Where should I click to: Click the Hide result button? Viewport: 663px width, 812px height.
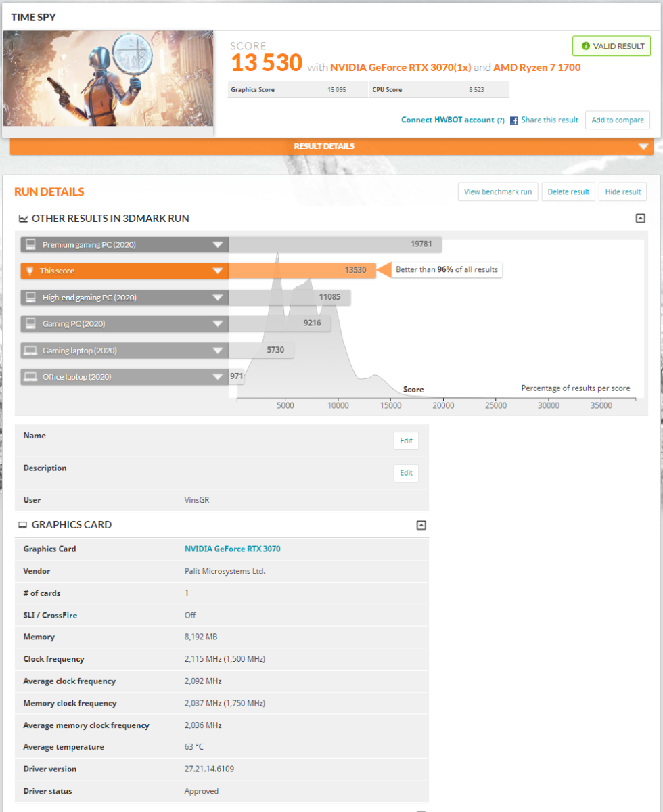tap(622, 192)
